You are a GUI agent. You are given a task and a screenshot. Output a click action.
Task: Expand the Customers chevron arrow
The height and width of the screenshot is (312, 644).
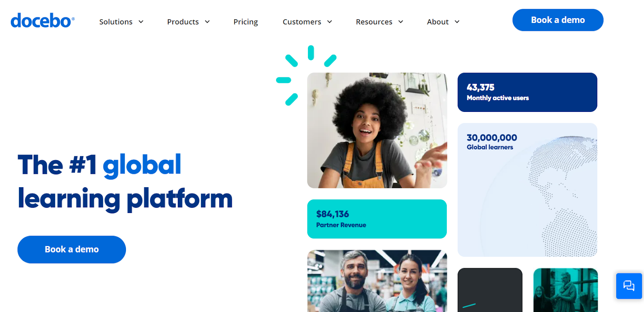click(x=330, y=22)
